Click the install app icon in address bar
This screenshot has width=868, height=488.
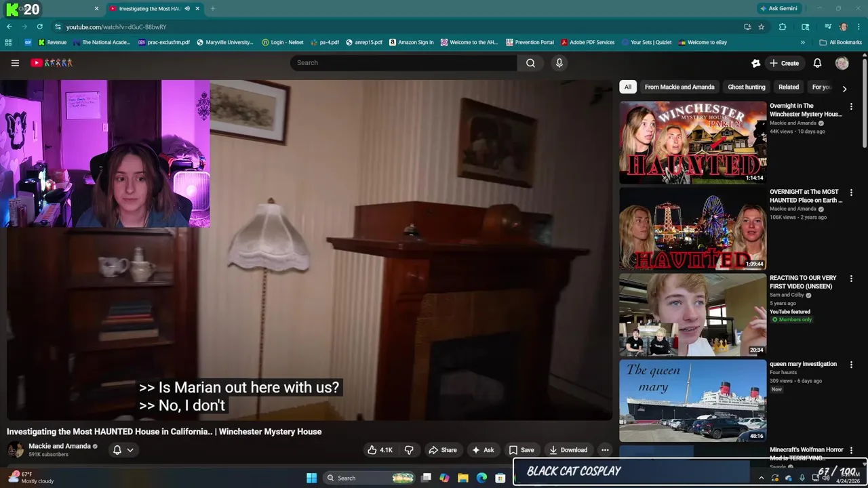pos(747,26)
